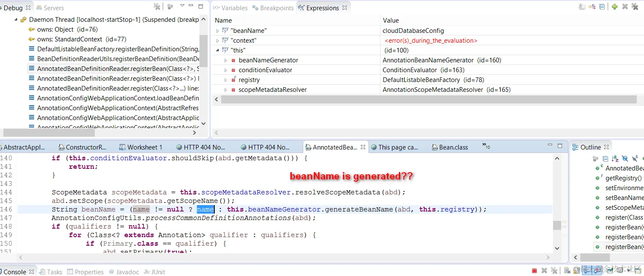Switch to the Breakpoints tab
Viewport: 644px width, 276px height.
273,8
